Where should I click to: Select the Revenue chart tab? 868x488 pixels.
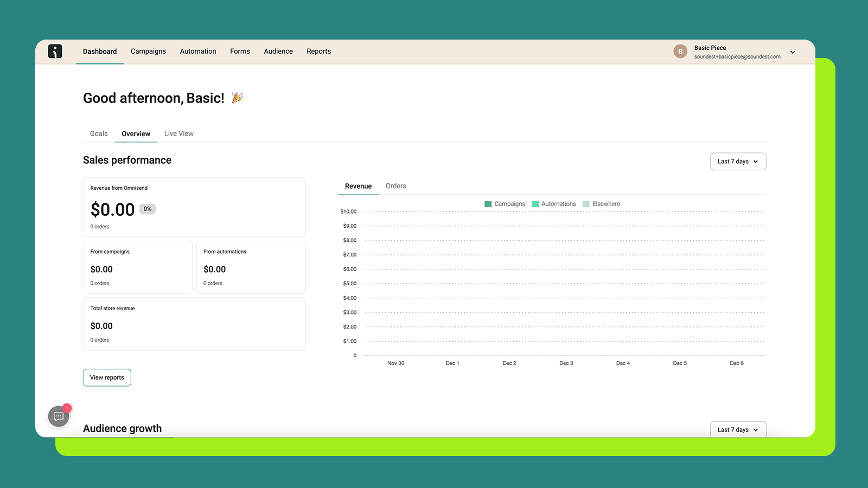click(358, 186)
